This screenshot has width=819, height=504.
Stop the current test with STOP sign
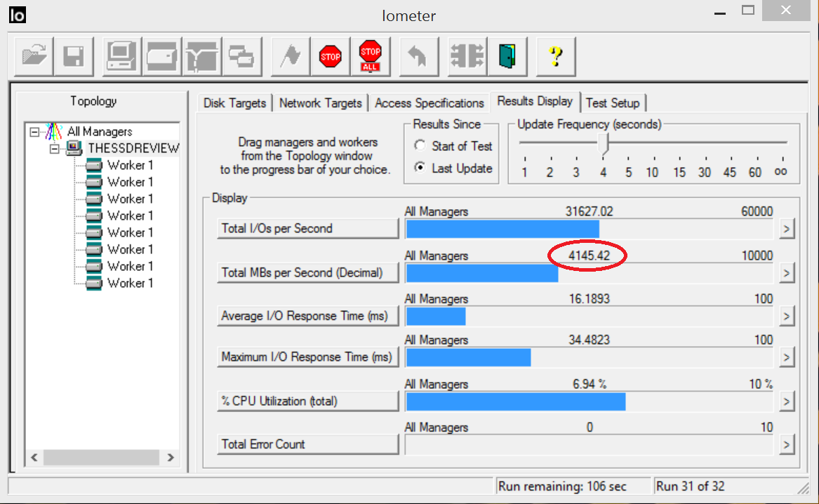pyautogui.click(x=330, y=56)
